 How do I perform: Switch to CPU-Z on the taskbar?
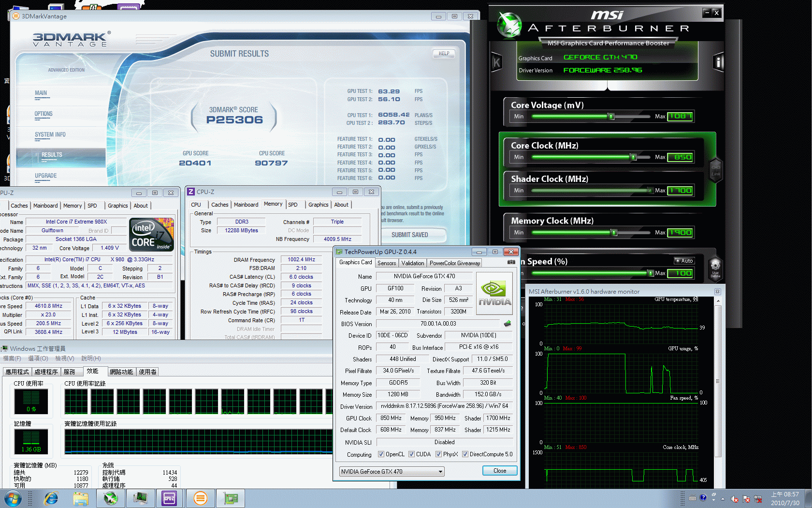pyautogui.click(x=169, y=498)
